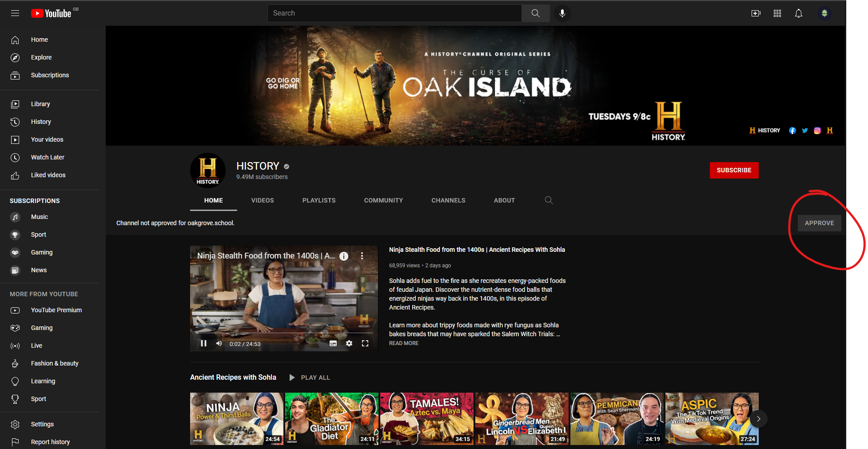868x449 pixels.
Task: Open Fashion & beauty section
Action: pyautogui.click(x=49, y=363)
